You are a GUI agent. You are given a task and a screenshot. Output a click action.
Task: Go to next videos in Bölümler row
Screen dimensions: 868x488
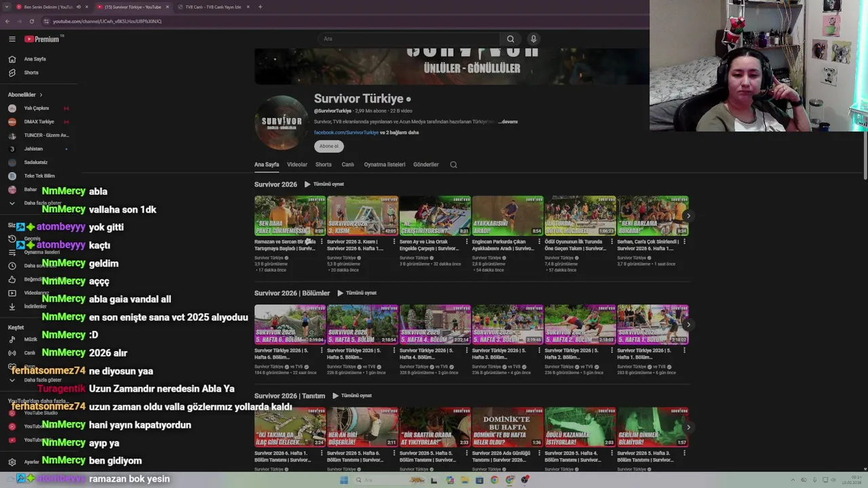[688, 325]
